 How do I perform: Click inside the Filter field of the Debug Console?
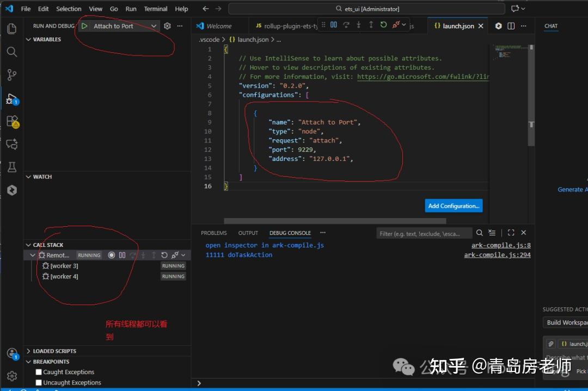(x=425, y=233)
